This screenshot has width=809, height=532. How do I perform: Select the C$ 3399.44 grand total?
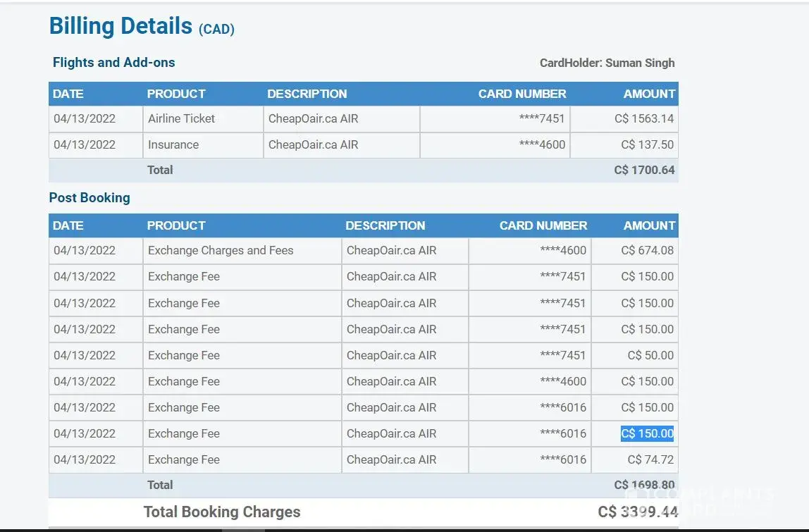pos(637,512)
